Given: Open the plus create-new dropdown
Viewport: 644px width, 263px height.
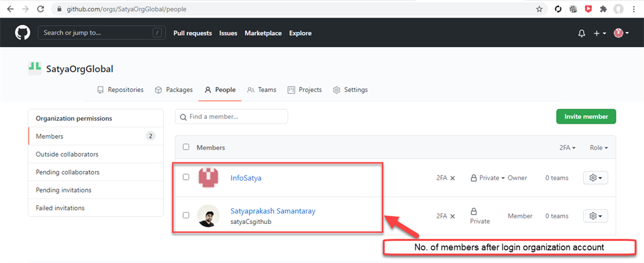Looking at the screenshot, I should pos(600,33).
